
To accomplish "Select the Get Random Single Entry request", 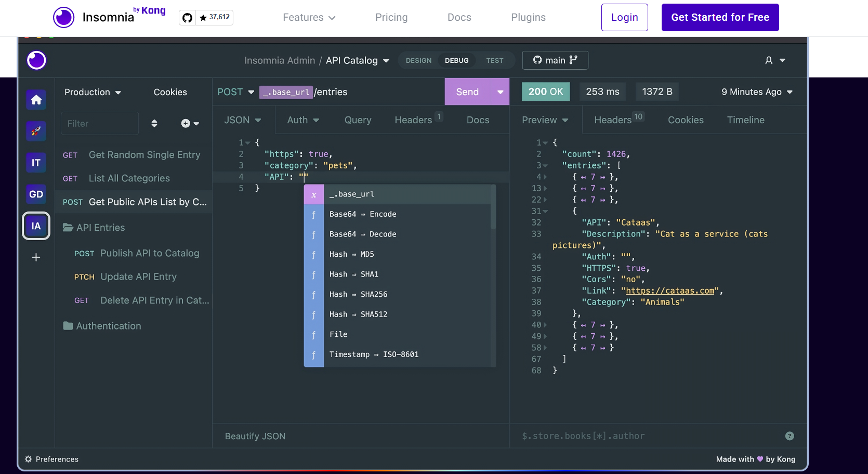I will point(134,155).
